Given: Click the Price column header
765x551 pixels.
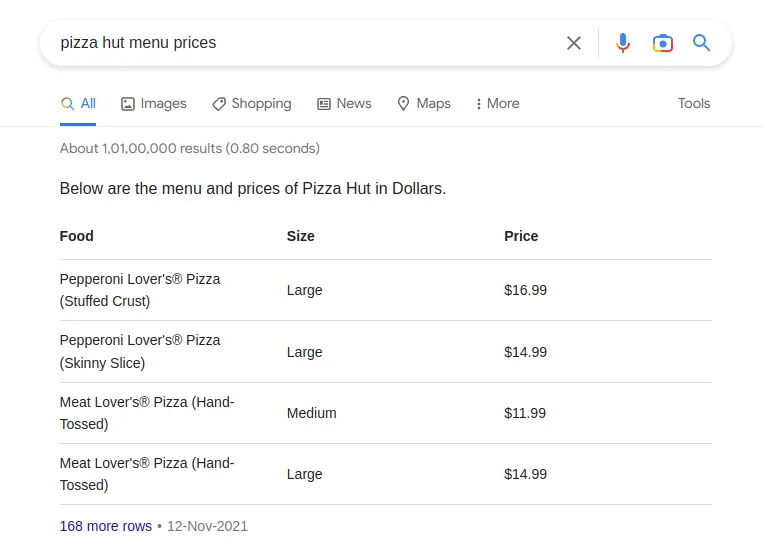Looking at the screenshot, I should click(x=521, y=236).
